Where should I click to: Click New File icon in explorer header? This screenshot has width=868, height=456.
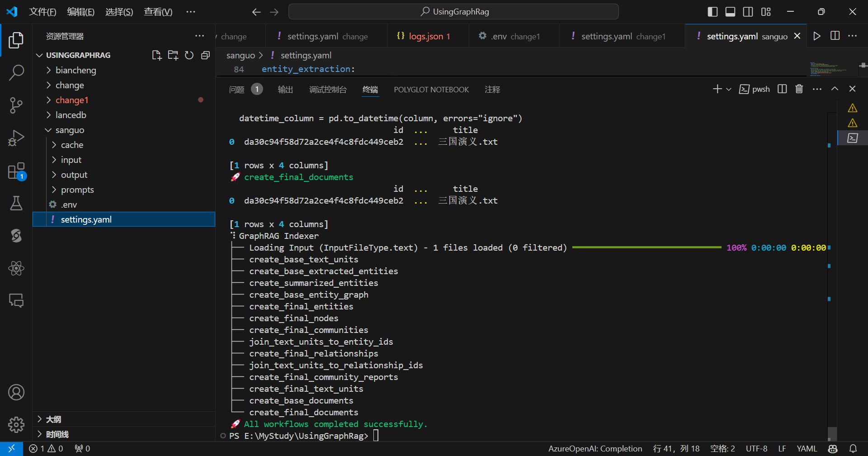[156, 55]
